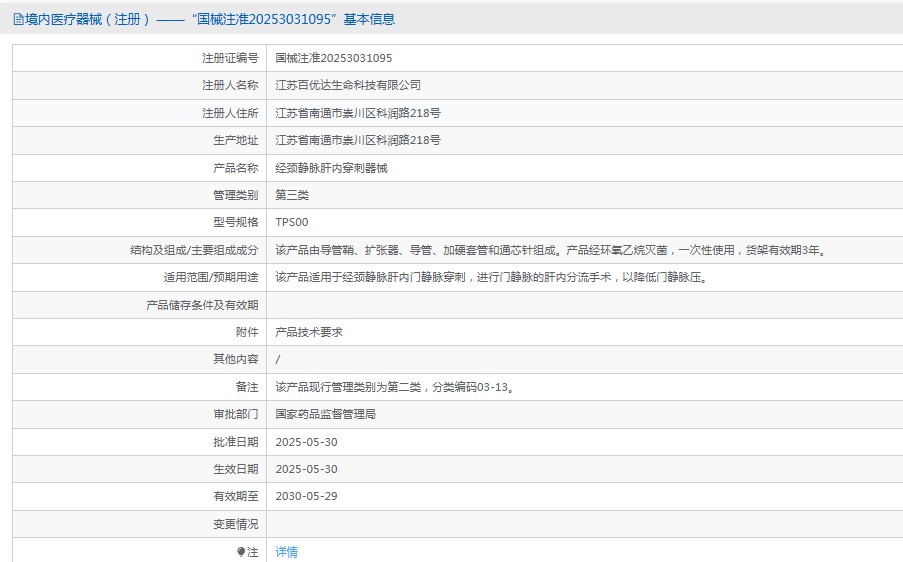Select registration number 国械注准20253031095 in the table
This screenshot has height=562, width=903.
tap(334, 59)
